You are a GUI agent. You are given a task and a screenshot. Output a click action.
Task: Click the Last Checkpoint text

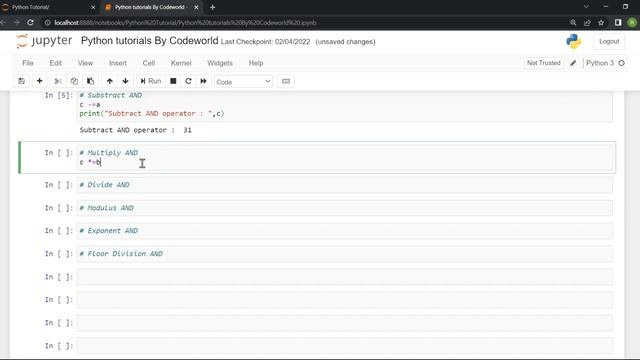265,42
